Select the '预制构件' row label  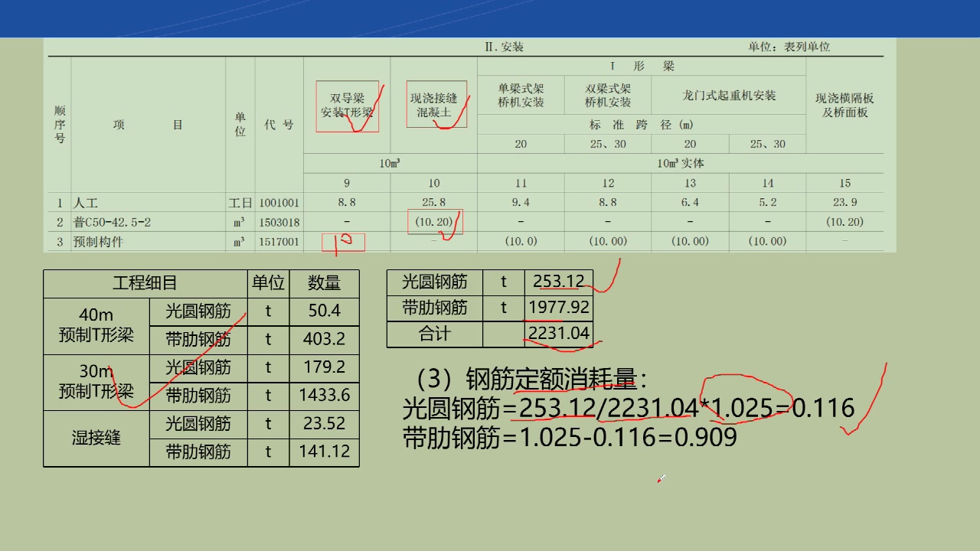coord(98,242)
